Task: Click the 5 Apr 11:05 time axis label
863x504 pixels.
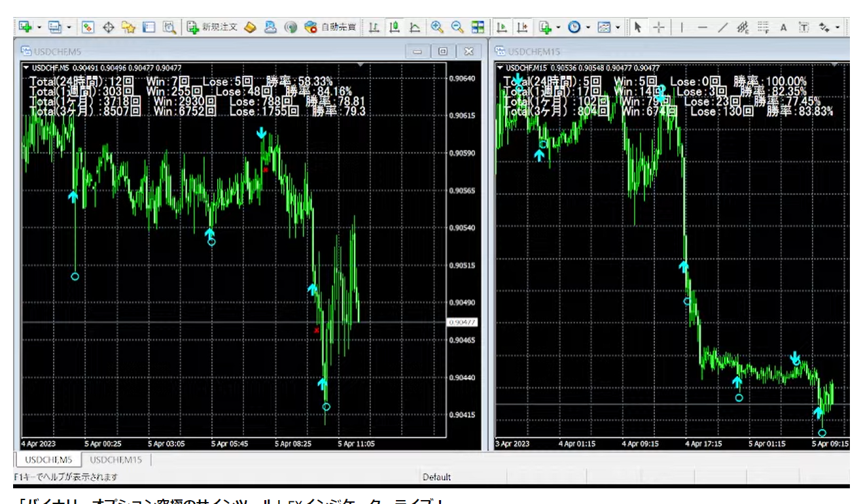Action: (357, 444)
